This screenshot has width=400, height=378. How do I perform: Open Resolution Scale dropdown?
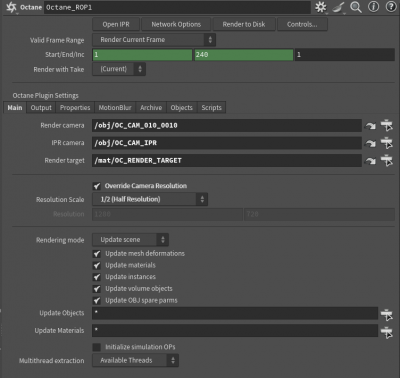[x=150, y=199]
